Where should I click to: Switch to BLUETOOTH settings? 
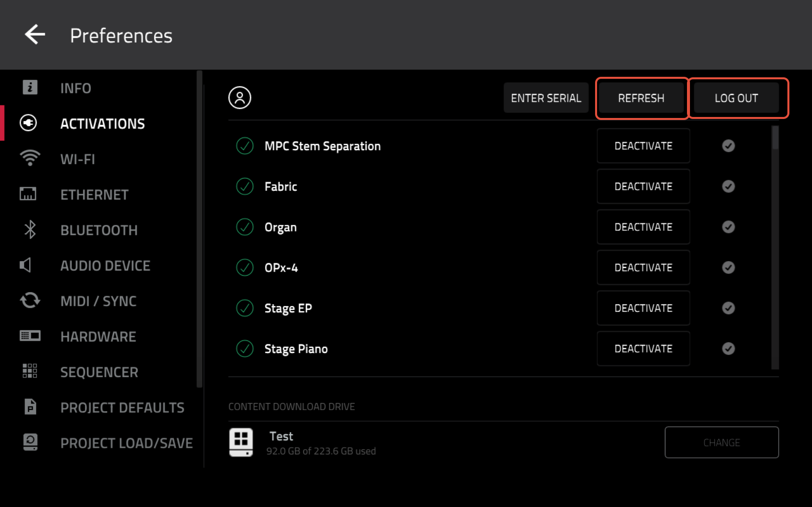(x=99, y=230)
